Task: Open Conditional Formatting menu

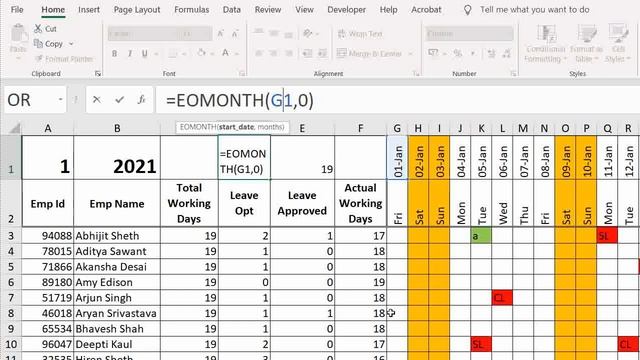Action: click(x=545, y=44)
